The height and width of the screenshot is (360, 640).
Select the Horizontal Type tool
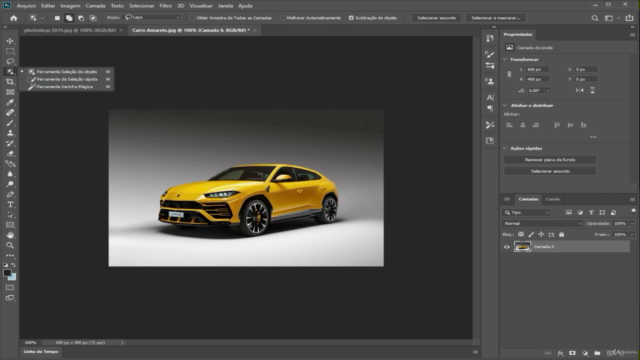pyautogui.click(x=10, y=204)
